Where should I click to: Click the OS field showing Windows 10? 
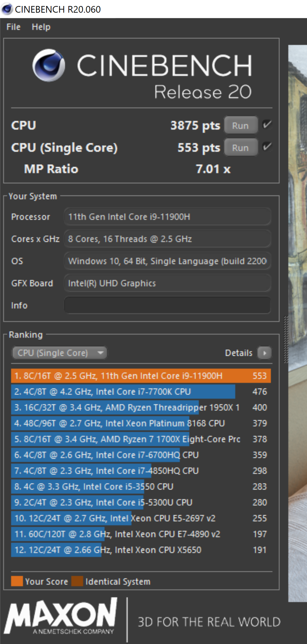[168, 261]
